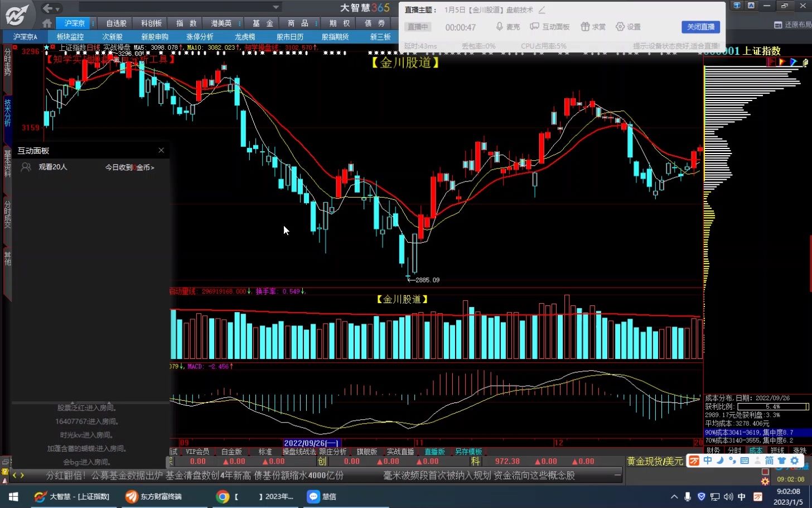Select the 科创板 tab

151,23
